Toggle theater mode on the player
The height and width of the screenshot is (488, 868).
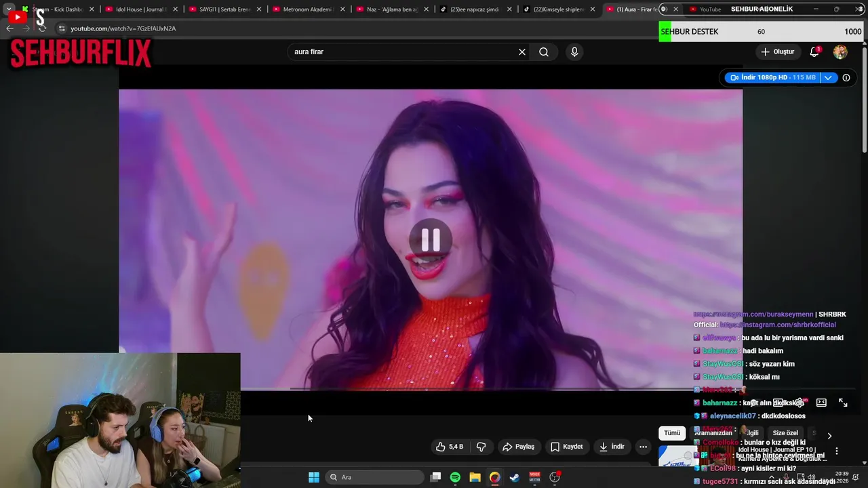coord(821,403)
